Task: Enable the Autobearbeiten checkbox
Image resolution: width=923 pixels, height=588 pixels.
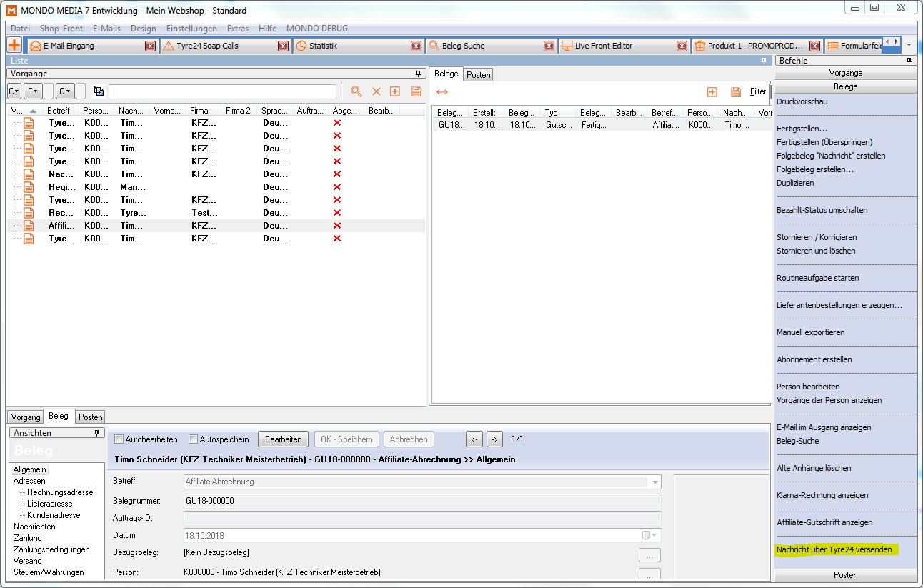Action: click(119, 439)
